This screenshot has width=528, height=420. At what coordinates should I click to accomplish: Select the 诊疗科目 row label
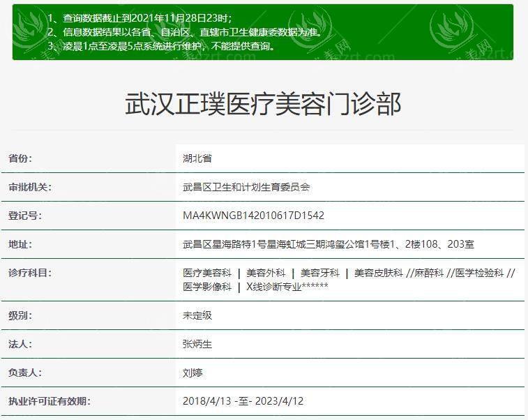pos(30,273)
